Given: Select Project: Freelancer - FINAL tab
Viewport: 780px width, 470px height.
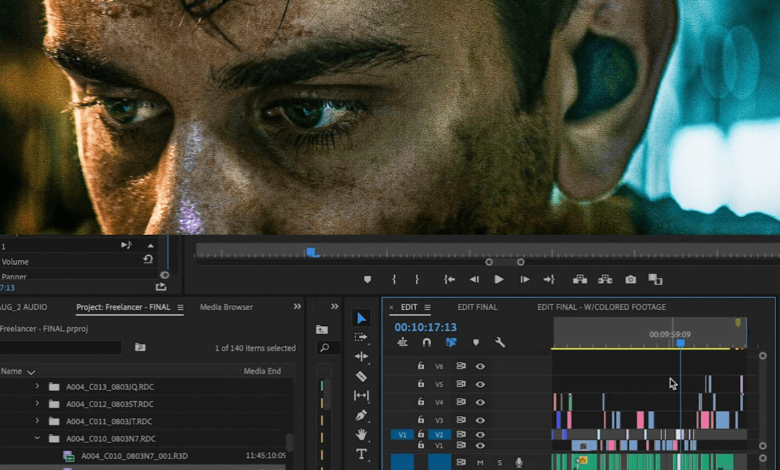Looking at the screenshot, I should pyautogui.click(x=123, y=307).
